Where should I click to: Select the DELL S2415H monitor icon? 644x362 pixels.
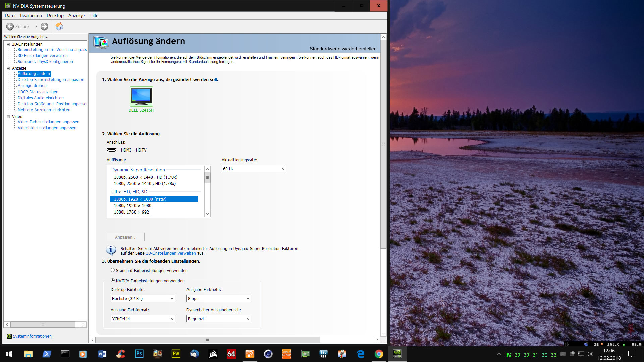pyautogui.click(x=141, y=97)
